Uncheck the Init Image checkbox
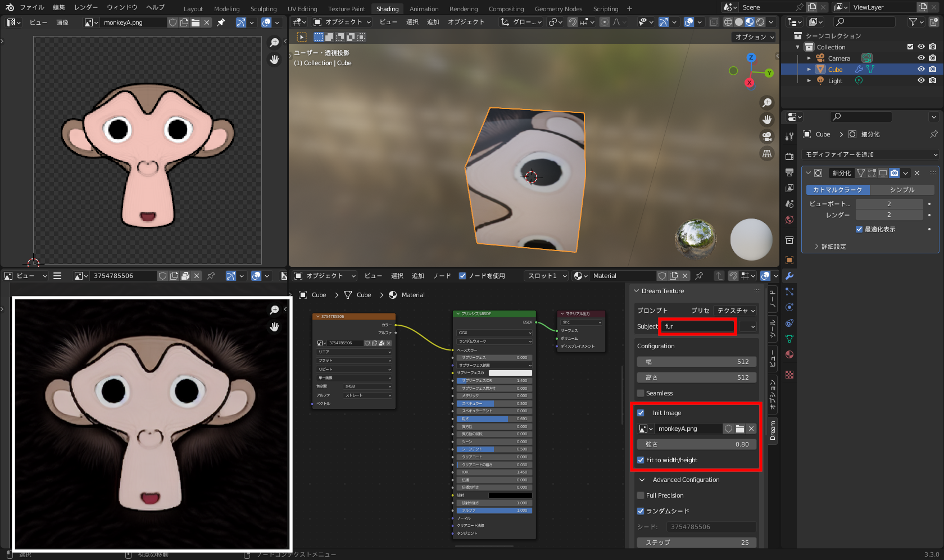This screenshot has width=944, height=560. [641, 413]
